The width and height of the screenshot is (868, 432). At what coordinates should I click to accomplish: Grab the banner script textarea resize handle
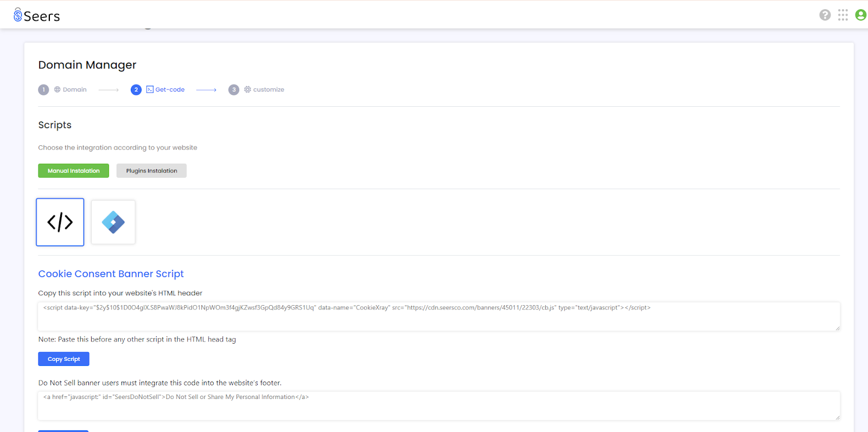click(x=838, y=328)
